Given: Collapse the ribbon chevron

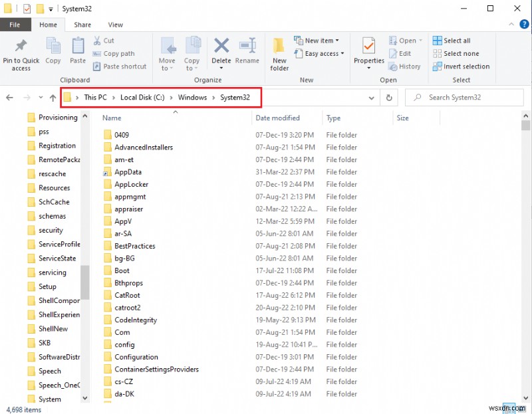Looking at the screenshot, I should (511, 25).
